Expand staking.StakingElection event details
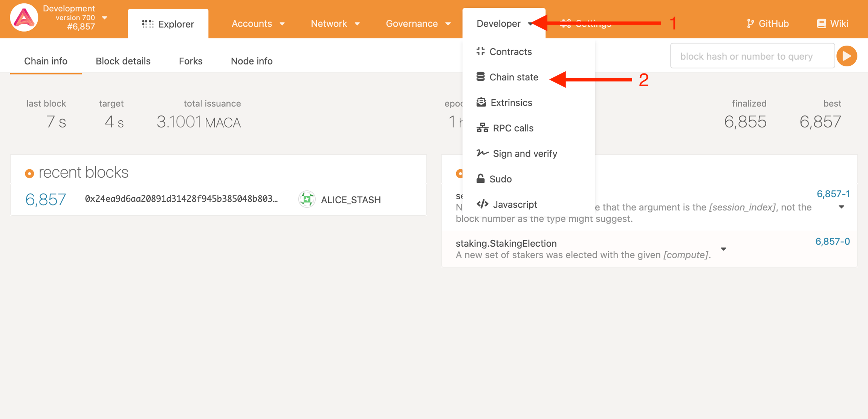868x419 pixels. [x=723, y=249]
